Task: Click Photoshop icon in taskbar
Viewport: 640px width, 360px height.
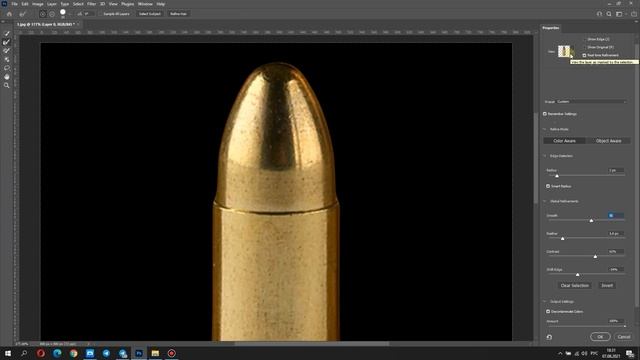Action: coord(139,353)
